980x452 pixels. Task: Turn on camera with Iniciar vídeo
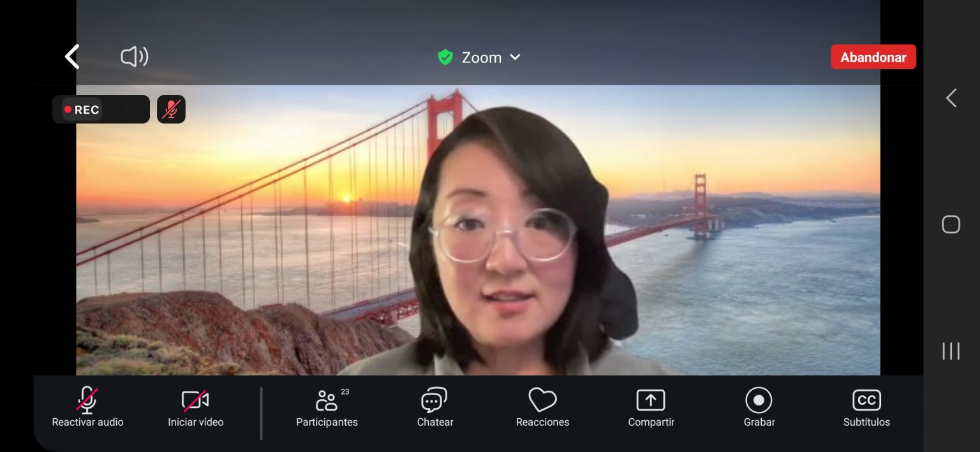(x=195, y=408)
